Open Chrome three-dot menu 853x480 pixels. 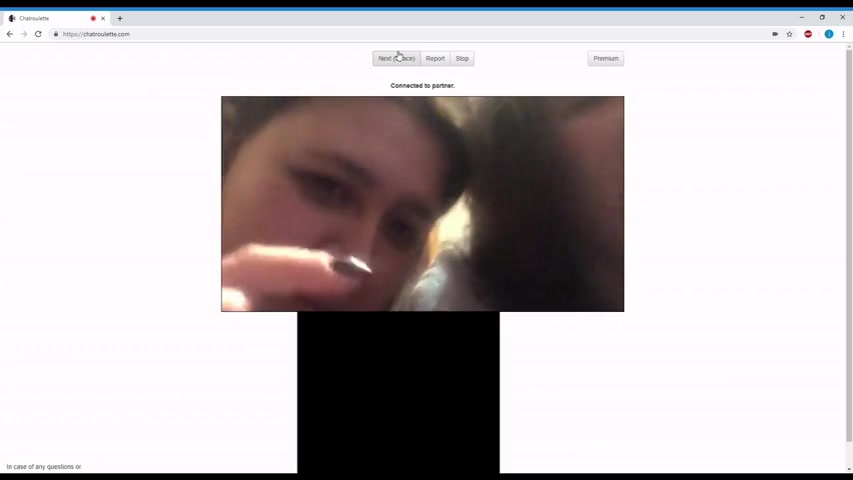coord(843,34)
